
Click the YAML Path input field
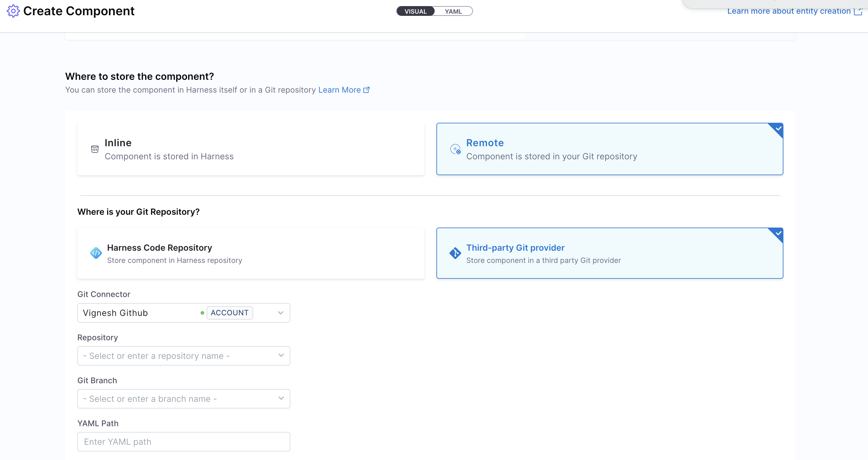coord(183,441)
